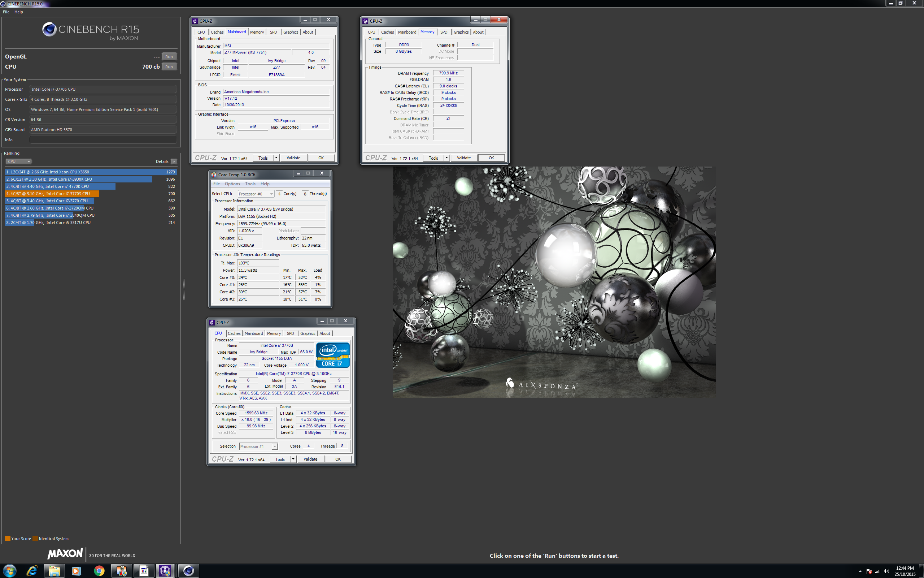Open the CPU ranking type dropdown in Cinebench
This screenshot has height=578, width=924.
[18, 161]
